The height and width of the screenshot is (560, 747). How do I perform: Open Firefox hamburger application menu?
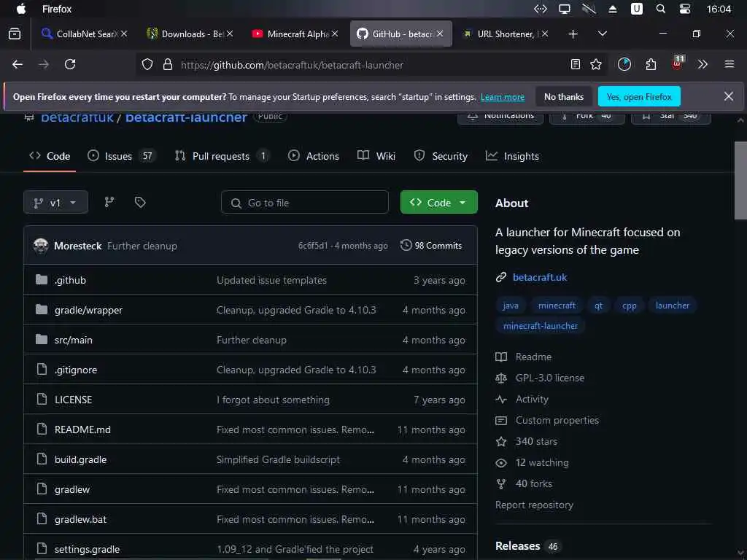[729, 64]
